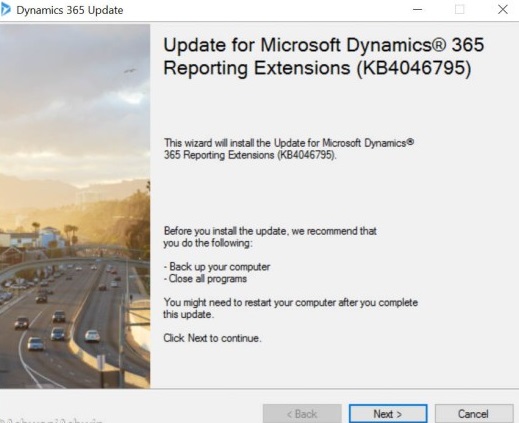Click the '- Close all programs' line

(205, 278)
